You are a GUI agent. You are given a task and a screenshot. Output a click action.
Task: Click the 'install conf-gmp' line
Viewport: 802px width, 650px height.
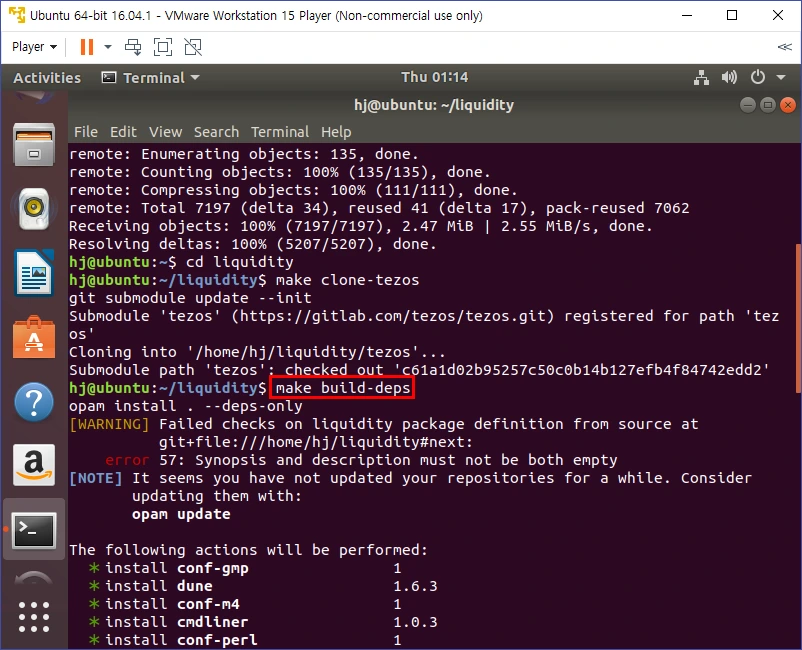click(x=245, y=568)
